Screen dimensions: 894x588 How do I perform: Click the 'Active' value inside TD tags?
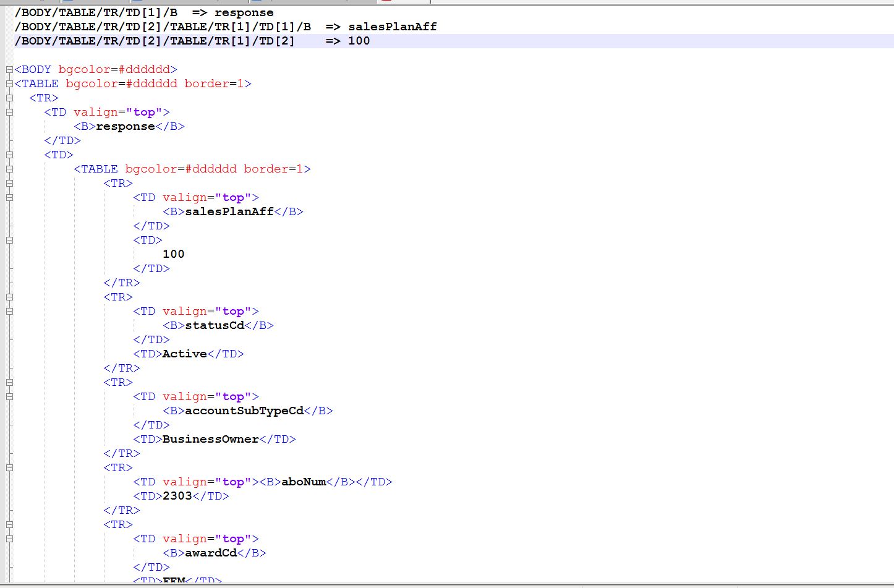(x=185, y=354)
